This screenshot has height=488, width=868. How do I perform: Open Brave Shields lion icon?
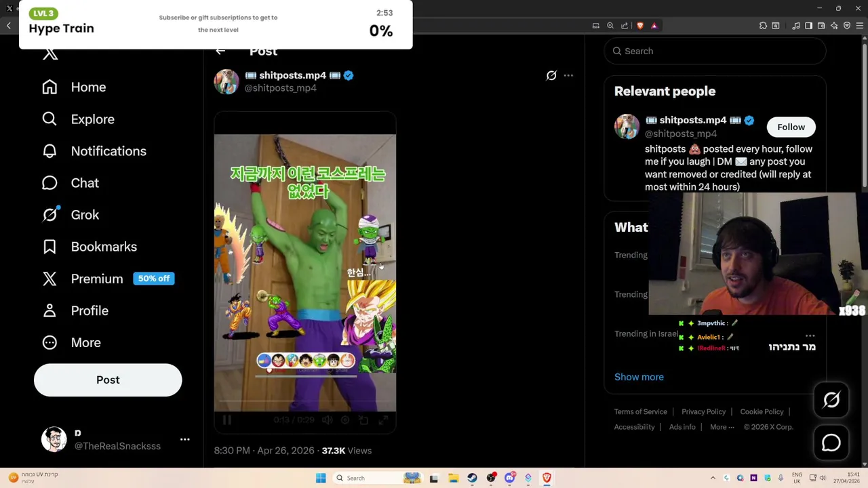639,26
